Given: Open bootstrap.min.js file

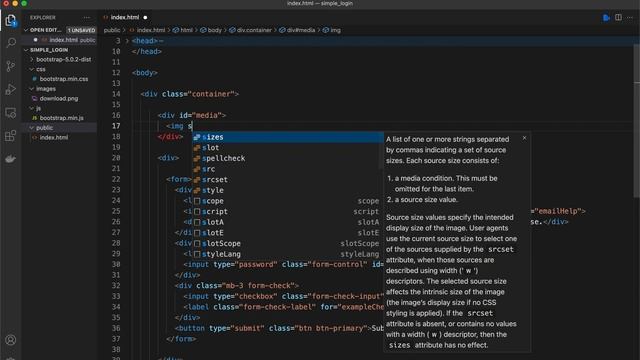Looking at the screenshot, I should 61,118.
